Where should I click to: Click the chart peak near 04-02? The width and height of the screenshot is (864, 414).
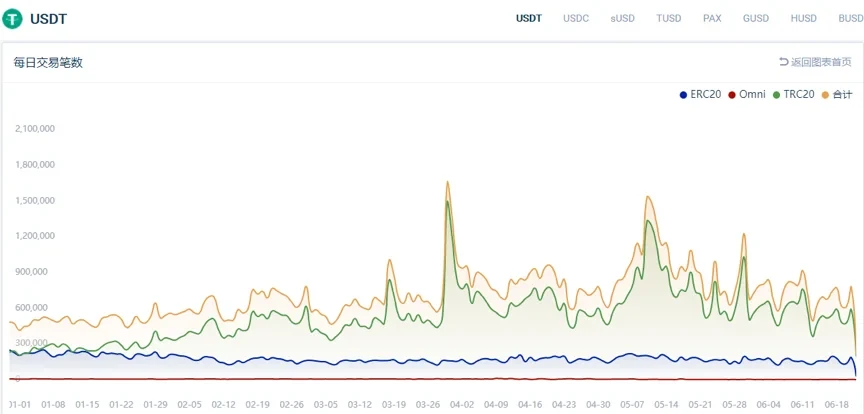point(447,183)
